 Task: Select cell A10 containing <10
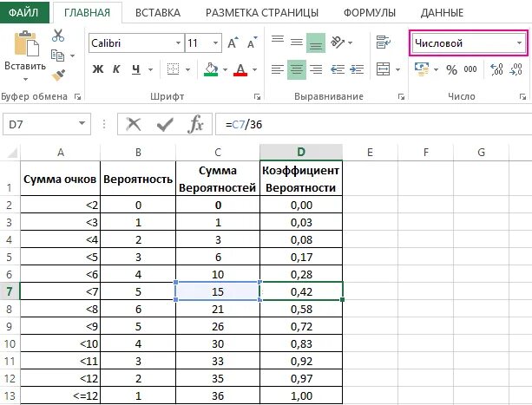(61, 343)
